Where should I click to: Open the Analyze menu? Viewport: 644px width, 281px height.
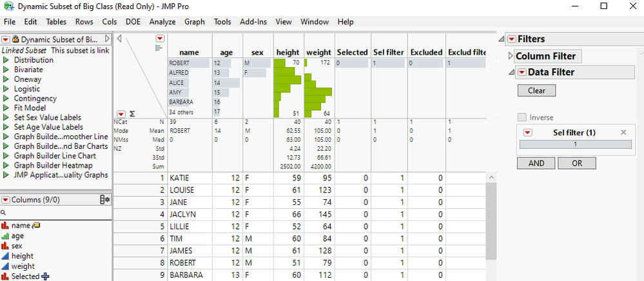pyautogui.click(x=162, y=22)
